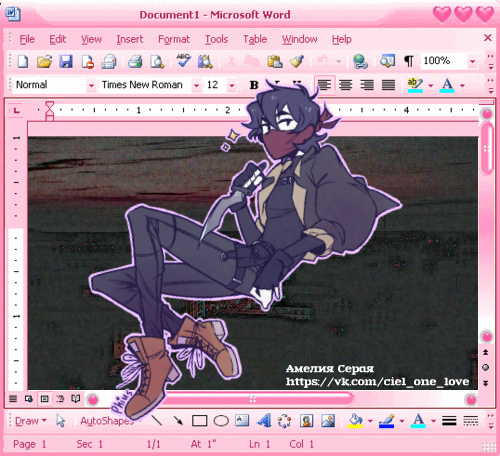Open Dash Style options
Viewport: 500px width, 456px height.
[471, 421]
